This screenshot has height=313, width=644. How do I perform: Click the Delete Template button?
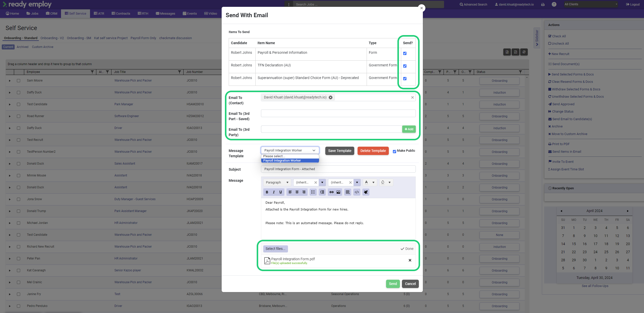pos(373,151)
